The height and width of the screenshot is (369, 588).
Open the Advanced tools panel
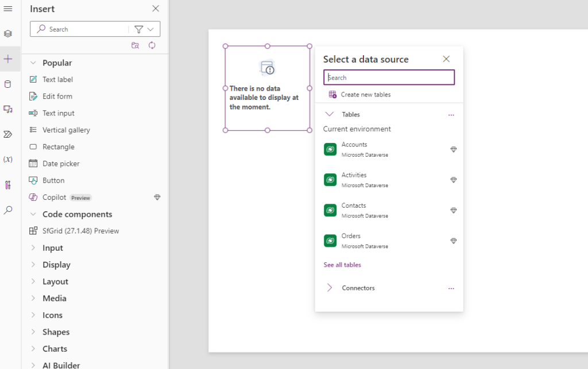8,185
